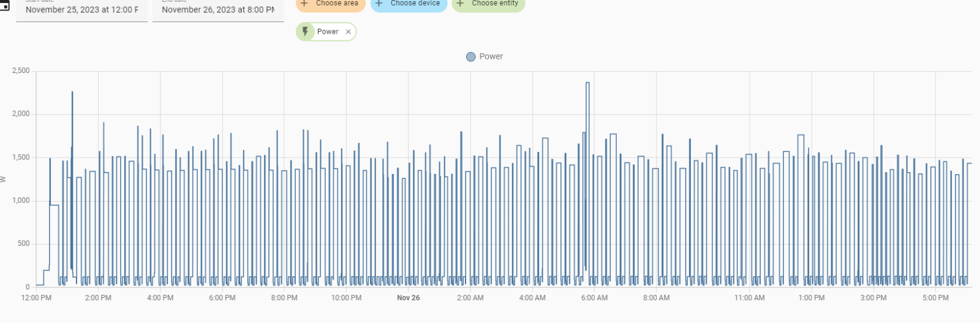The height and width of the screenshot is (323, 980).
Task: Click the plus icon on Choose device
Action: 379,3
